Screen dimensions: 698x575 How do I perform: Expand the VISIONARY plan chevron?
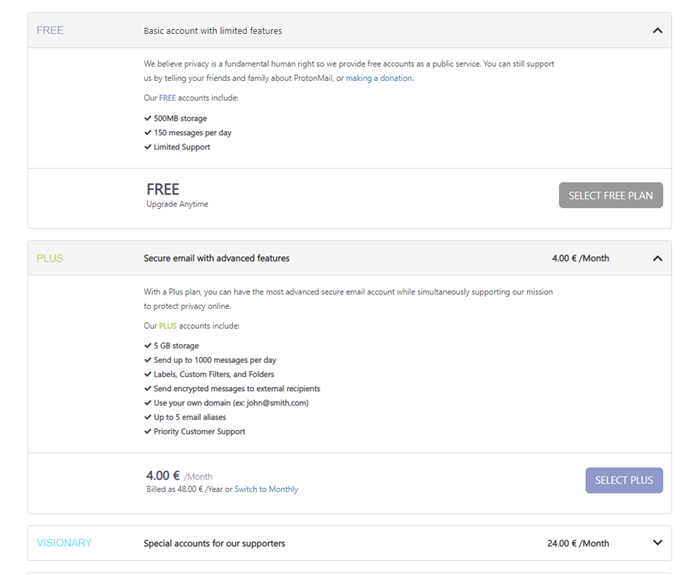(x=657, y=543)
